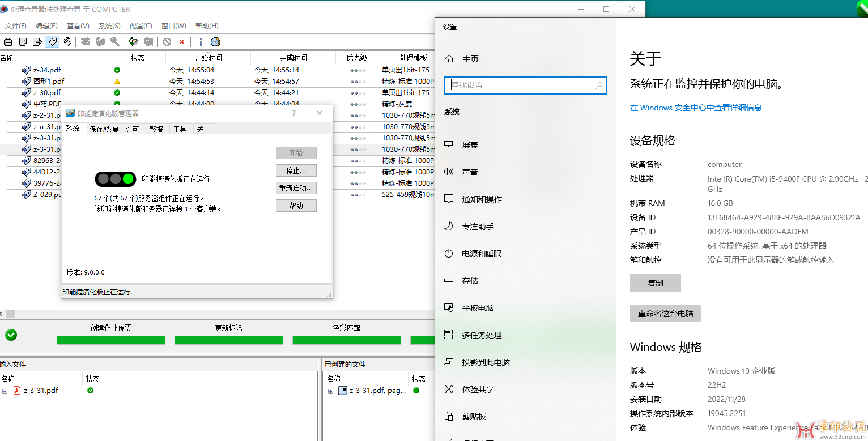The image size is (868, 441).
Task: Click the 重新启动... button
Action: click(296, 188)
